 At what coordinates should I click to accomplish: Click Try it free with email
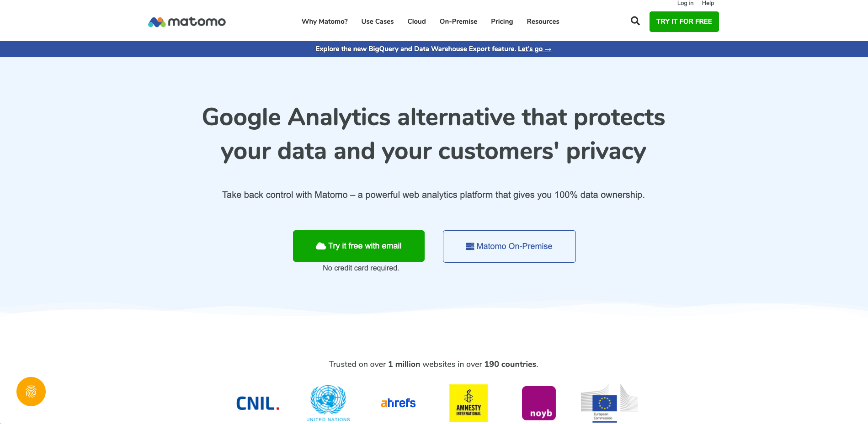[359, 246]
